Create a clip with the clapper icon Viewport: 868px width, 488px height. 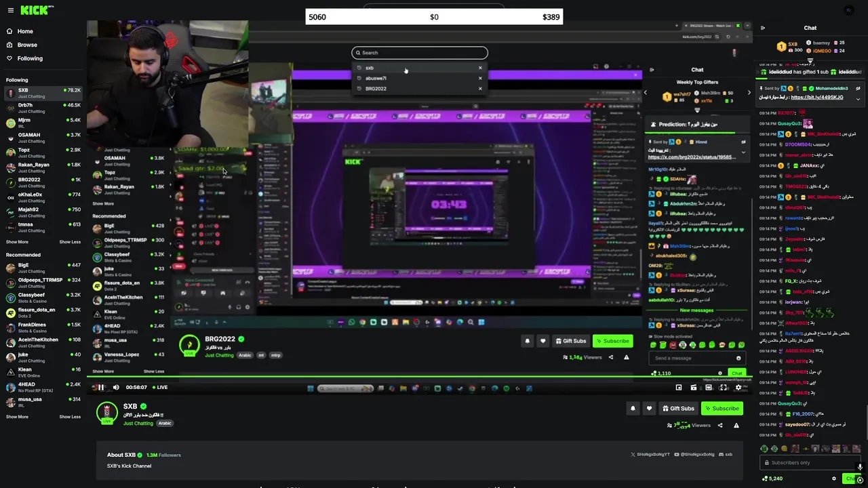[x=694, y=388]
